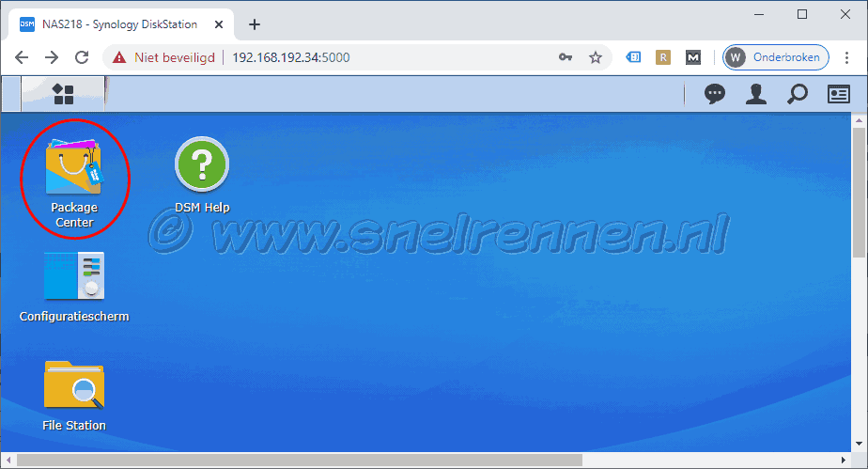Click the 'R' browser extension icon
The height and width of the screenshot is (469, 868).
pos(663,57)
